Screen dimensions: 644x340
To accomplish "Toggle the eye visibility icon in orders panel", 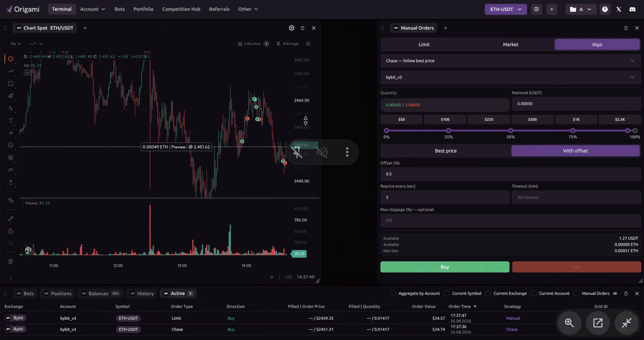I will coord(615,293).
